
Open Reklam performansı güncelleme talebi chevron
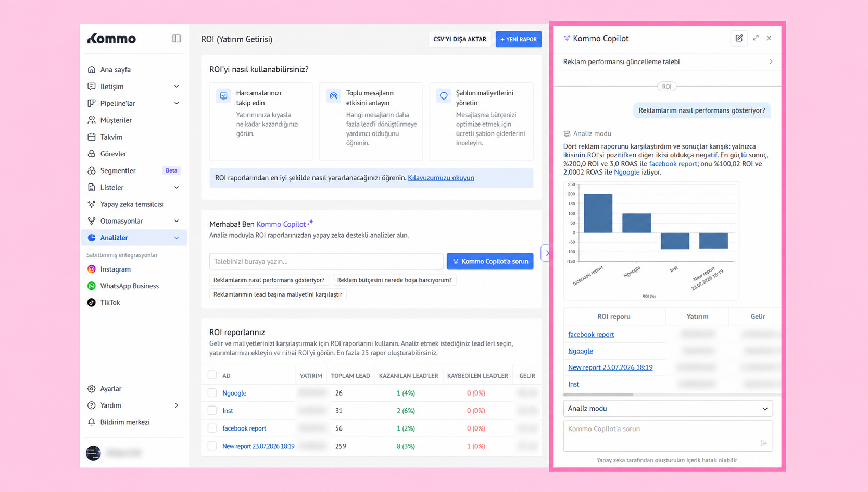tap(771, 62)
